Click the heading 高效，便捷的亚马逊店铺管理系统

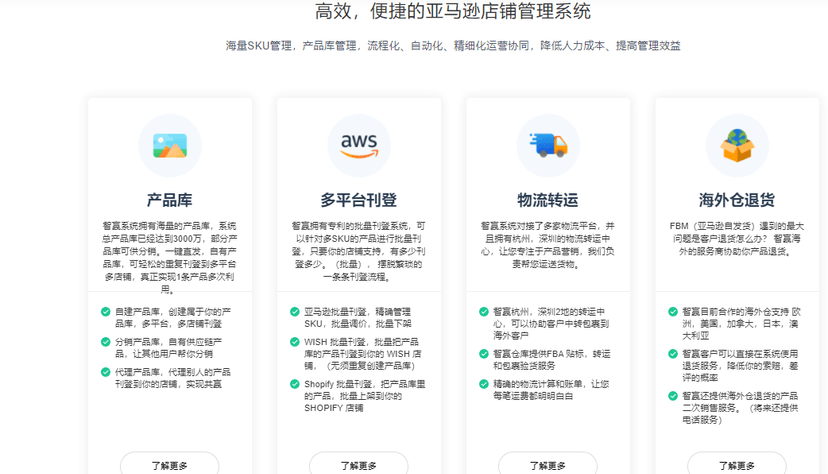[x=453, y=11]
